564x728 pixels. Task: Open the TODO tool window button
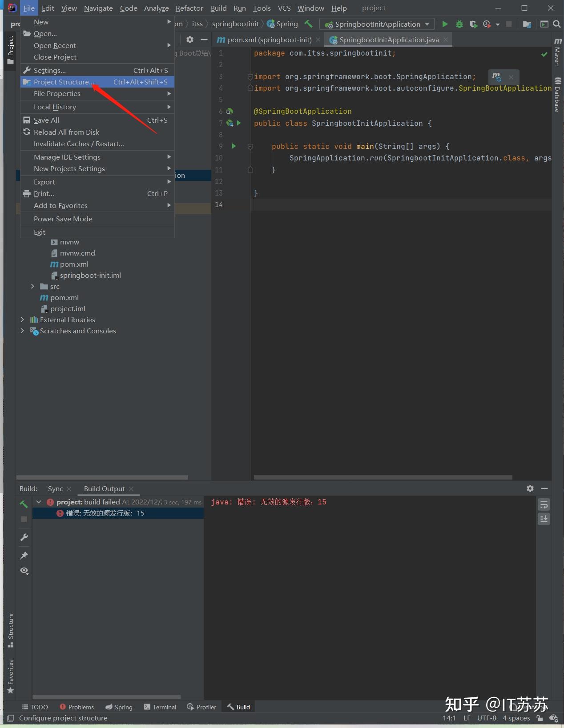point(35,707)
